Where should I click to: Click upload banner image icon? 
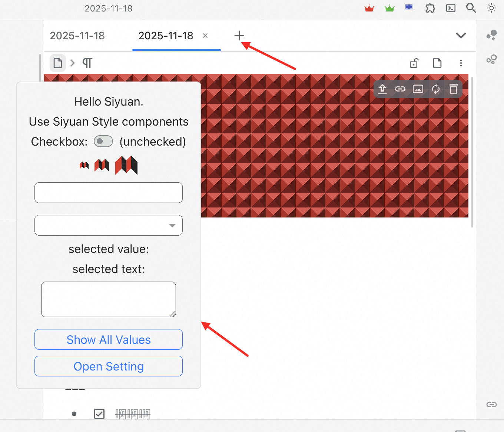pyautogui.click(x=382, y=89)
